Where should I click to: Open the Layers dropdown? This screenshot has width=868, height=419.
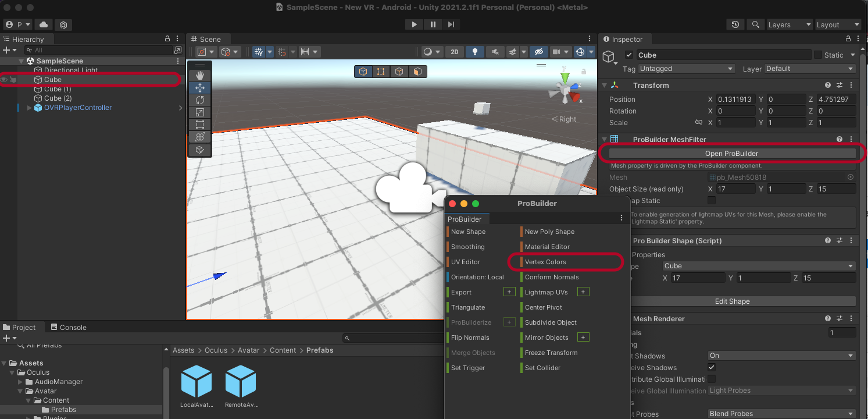point(789,24)
